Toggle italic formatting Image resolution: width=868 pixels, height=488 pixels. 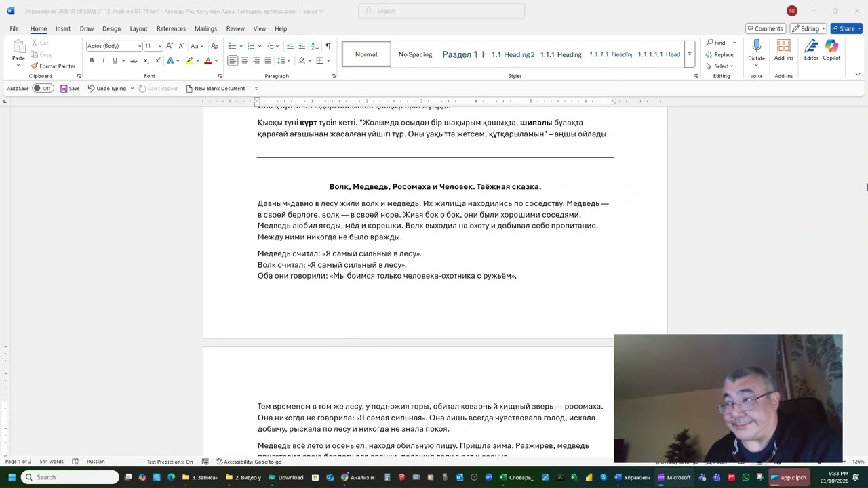pyautogui.click(x=103, y=60)
